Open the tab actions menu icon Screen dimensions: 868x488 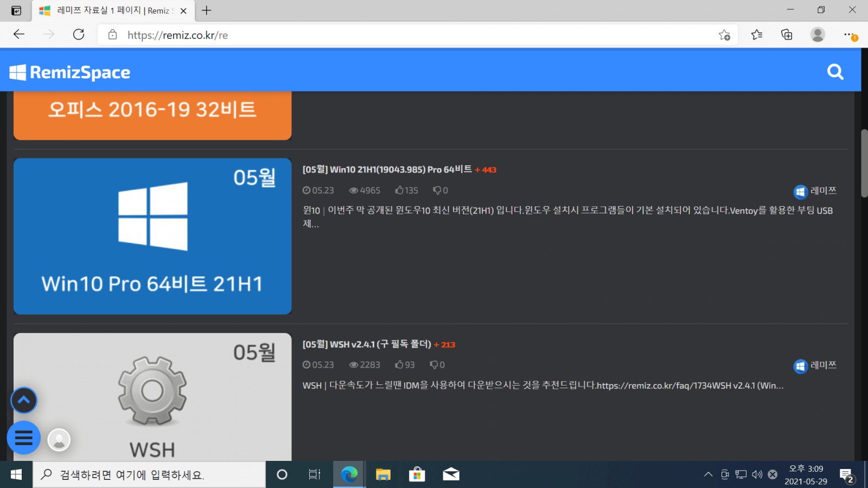[x=16, y=10]
